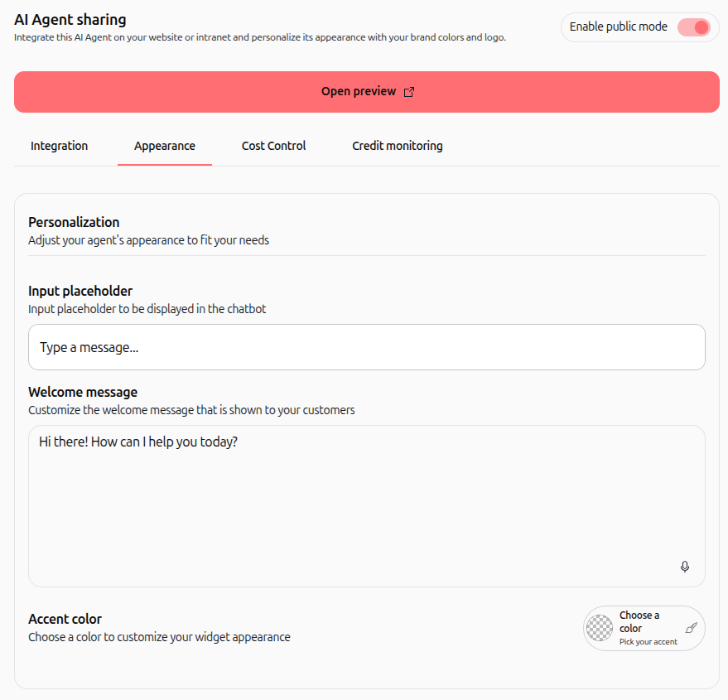This screenshot has width=728, height=700.
Task: Click the AI Agent sharing page title
Action: [70, 20]
